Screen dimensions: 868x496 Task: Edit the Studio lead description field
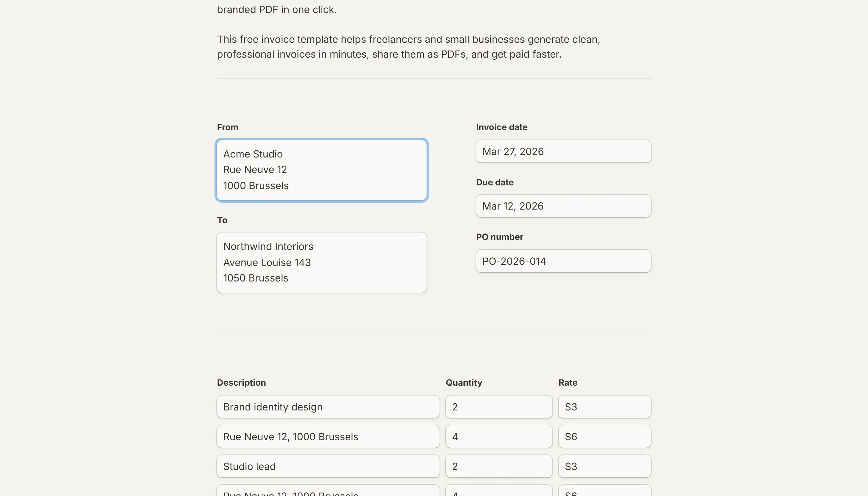pos(328,466)
